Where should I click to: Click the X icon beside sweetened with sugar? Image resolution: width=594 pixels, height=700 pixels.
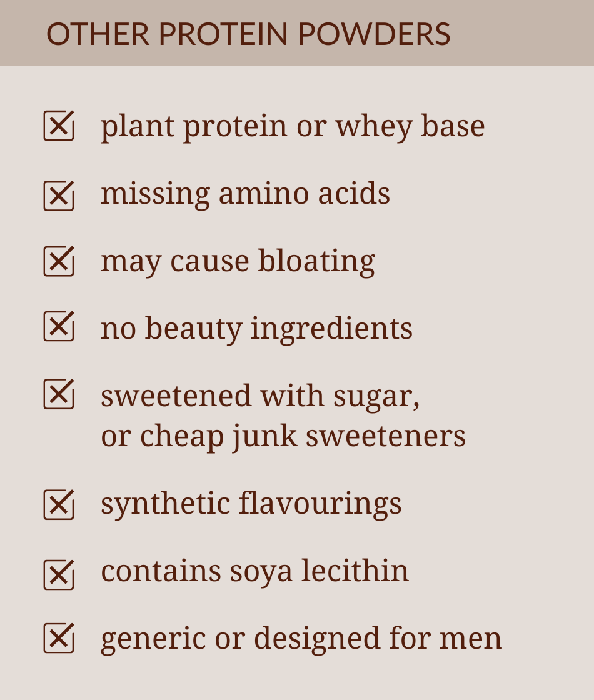click(x=59, y=394)
